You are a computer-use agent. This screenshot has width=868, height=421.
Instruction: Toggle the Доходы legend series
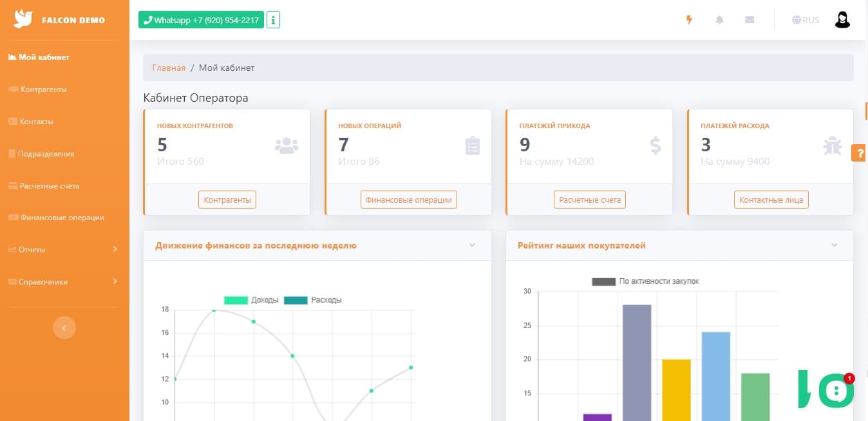pos(251,300)
